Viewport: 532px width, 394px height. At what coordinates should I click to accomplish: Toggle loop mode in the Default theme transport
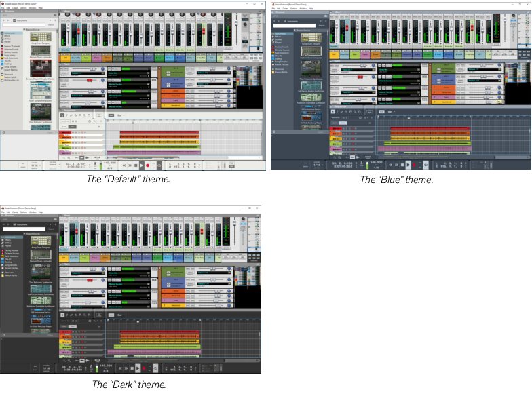coord(159,165)
